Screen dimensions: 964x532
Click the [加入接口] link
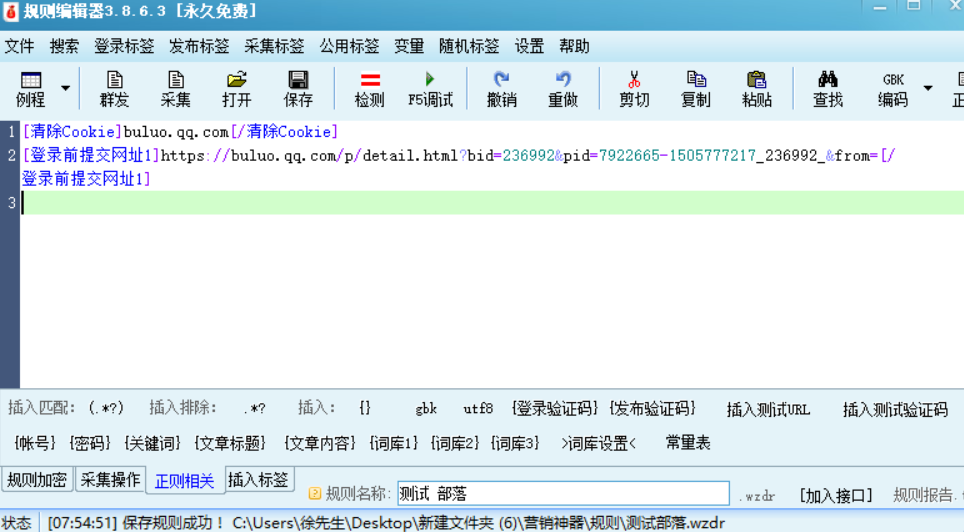[x=835, y=494]
